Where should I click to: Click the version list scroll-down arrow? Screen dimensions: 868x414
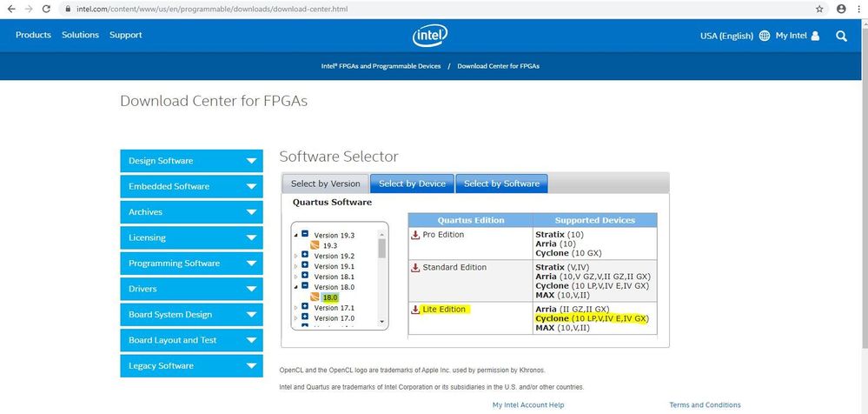tap(382, 322)
